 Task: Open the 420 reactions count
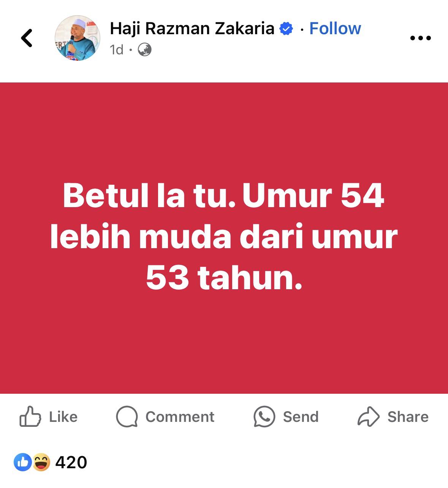click(71, 462)
